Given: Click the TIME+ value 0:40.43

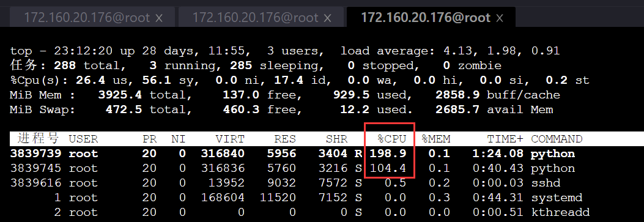Looking at the screenshot, I should [498, 169].
